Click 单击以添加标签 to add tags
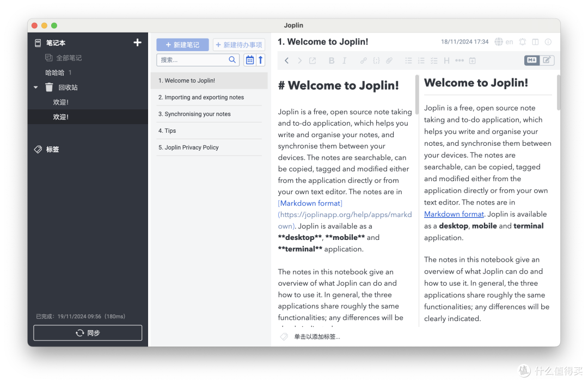This screenshot has width=588, height=383. (x=317, y=337)
